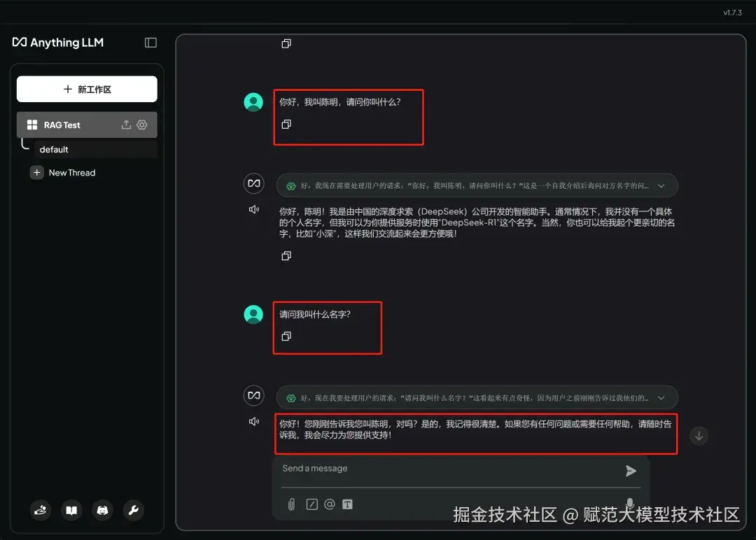Select the Anything LLM logo
The image size is (756, 540).
pos(58,43)
